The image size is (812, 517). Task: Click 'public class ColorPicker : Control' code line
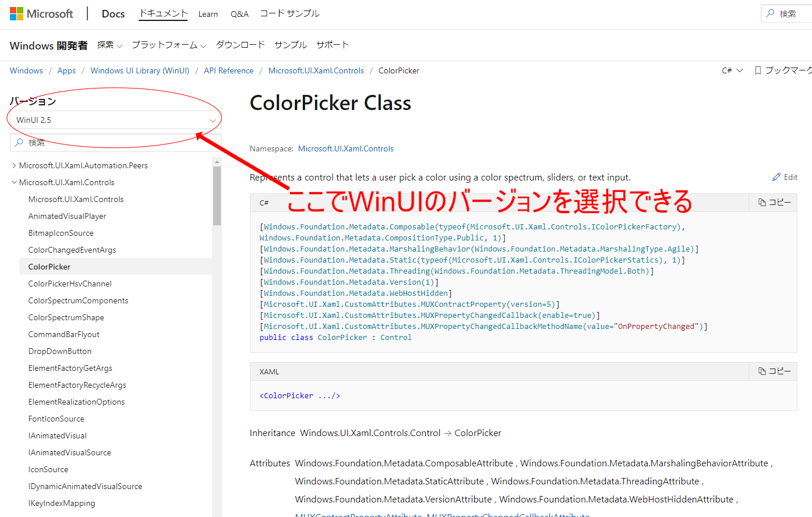tap(336, 337)
